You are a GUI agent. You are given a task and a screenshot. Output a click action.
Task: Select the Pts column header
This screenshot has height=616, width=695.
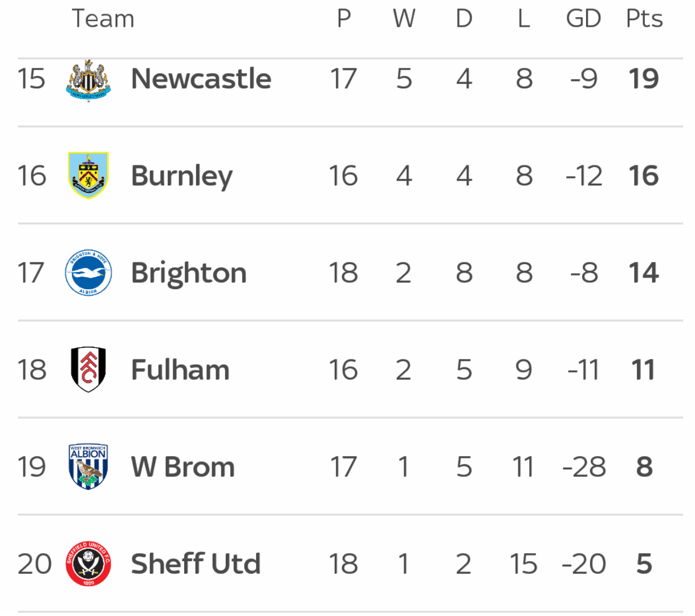pos(644,19)
